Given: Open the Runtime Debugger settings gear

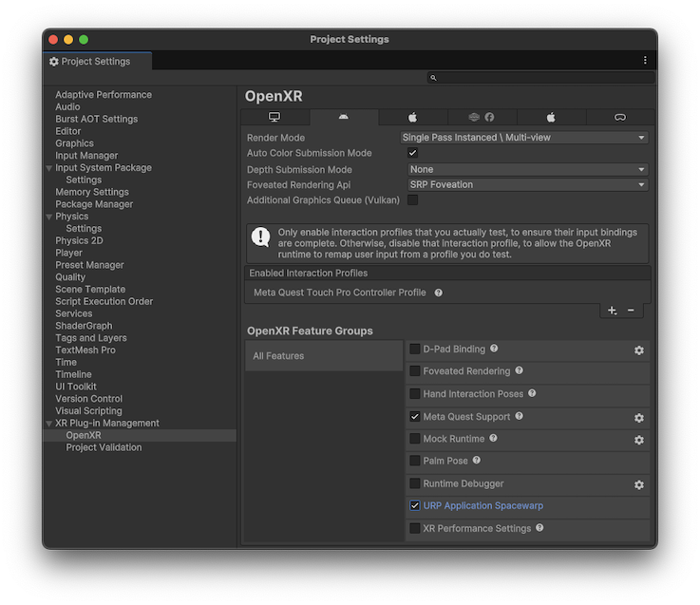Looking at the screenshot, I should 639,485.
